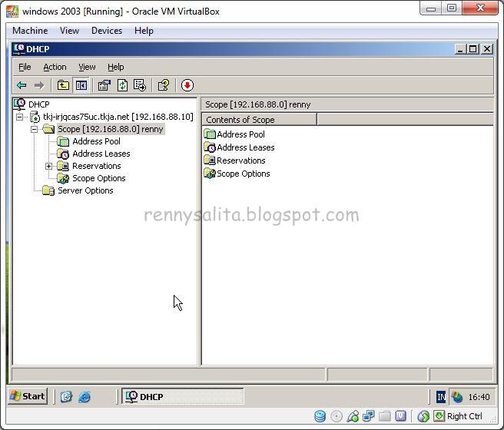Click the system tray security shield icon
The image size is (504, 430).
click(456, 397)
